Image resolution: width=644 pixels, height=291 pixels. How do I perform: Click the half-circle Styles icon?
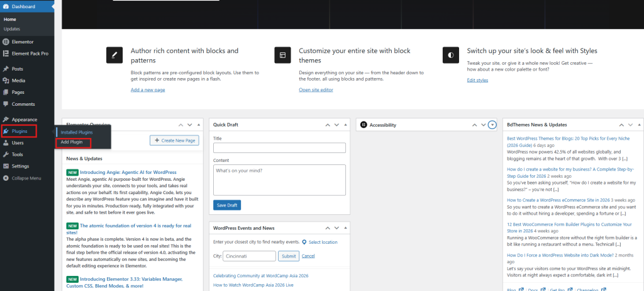pos(450,55)
